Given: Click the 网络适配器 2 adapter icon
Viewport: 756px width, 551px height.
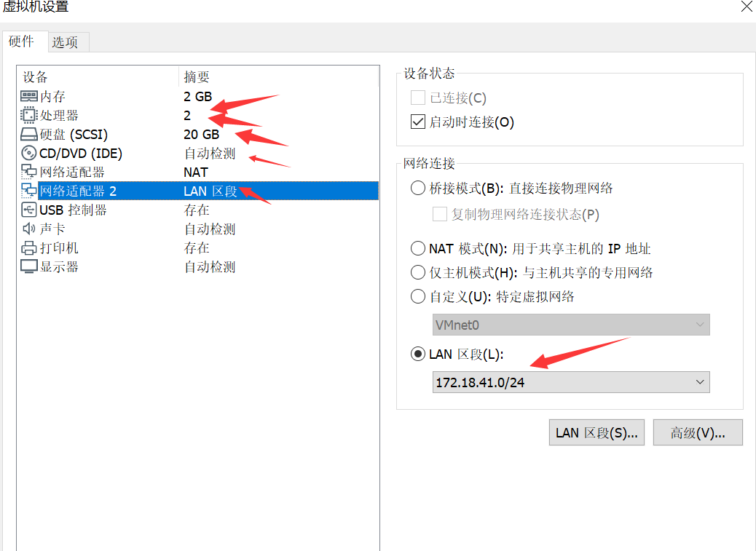Looking at the screenshot, I should coord(29,191).
